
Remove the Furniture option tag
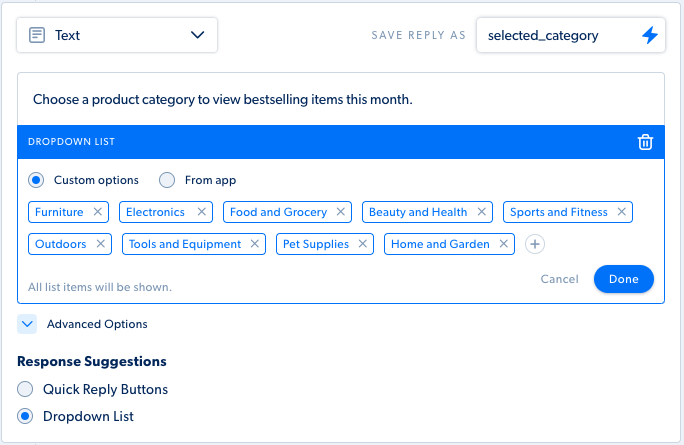click(98, 212)
